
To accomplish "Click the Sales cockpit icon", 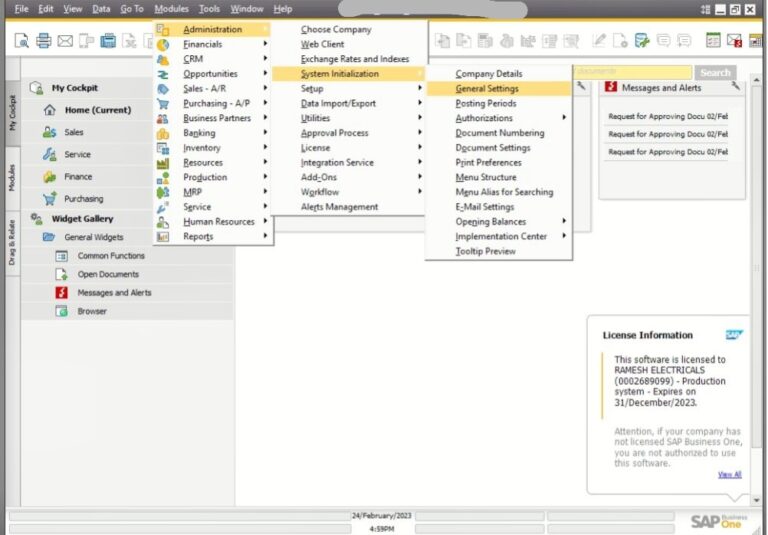I will click(x=49, y=132).
